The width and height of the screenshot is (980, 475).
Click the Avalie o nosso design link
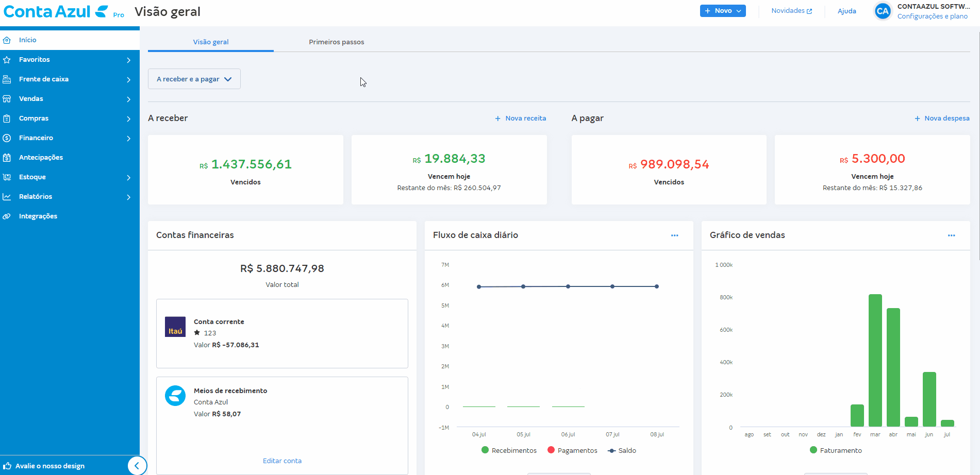coord(50,466)
